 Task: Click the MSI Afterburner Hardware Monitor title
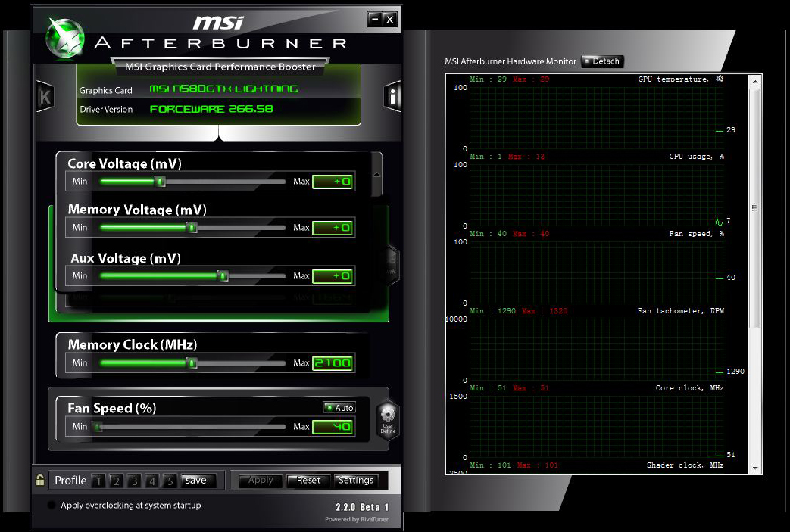(x=511, y=61)
